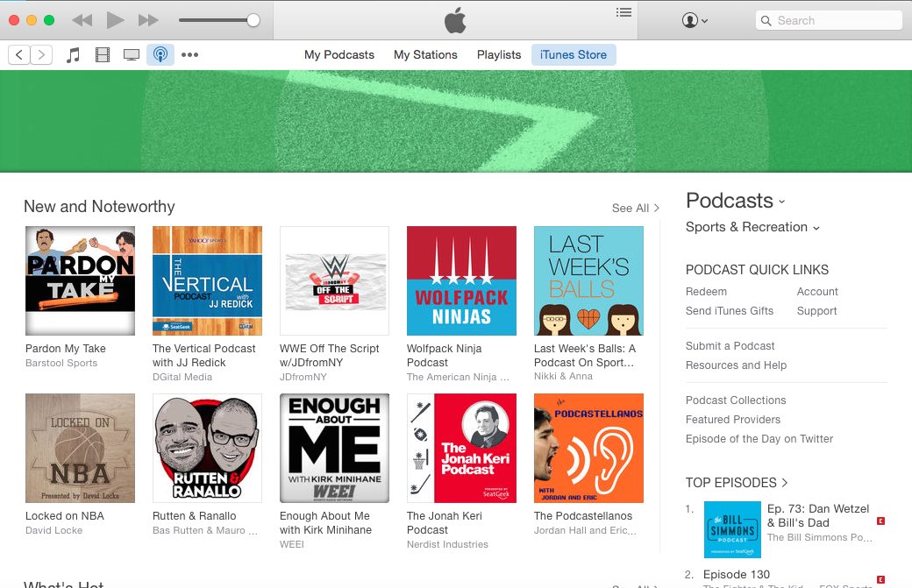Image resolution: width=912 pixels, height=588 pixels.
Task: Click the DGital Media author name
Action: 182,377
